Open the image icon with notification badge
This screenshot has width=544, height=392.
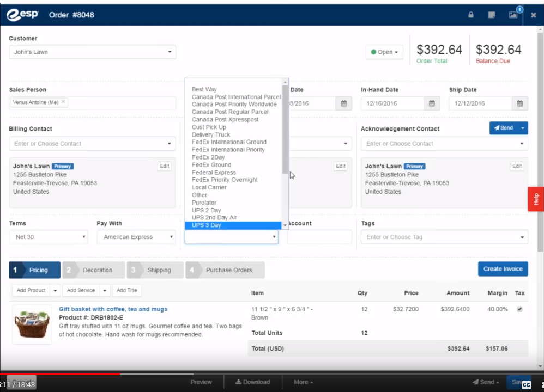tap(513, 15)
